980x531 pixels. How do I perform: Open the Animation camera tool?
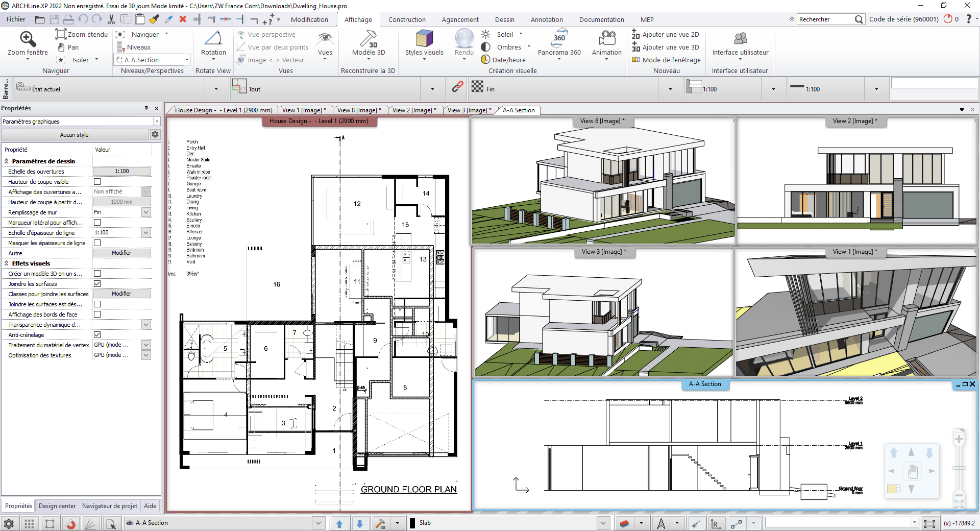click(x=606, y=39)
